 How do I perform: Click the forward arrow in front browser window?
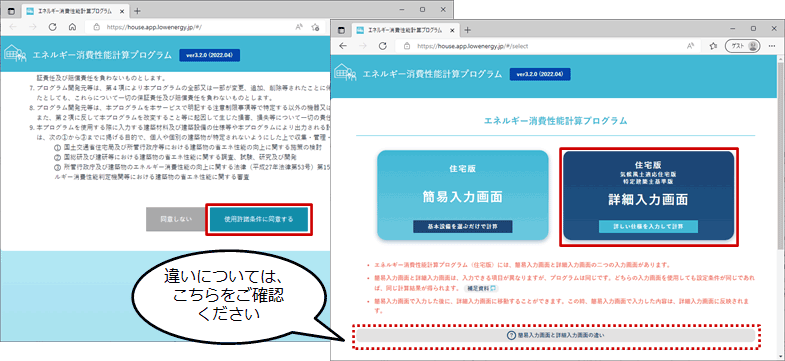point(363,46)
